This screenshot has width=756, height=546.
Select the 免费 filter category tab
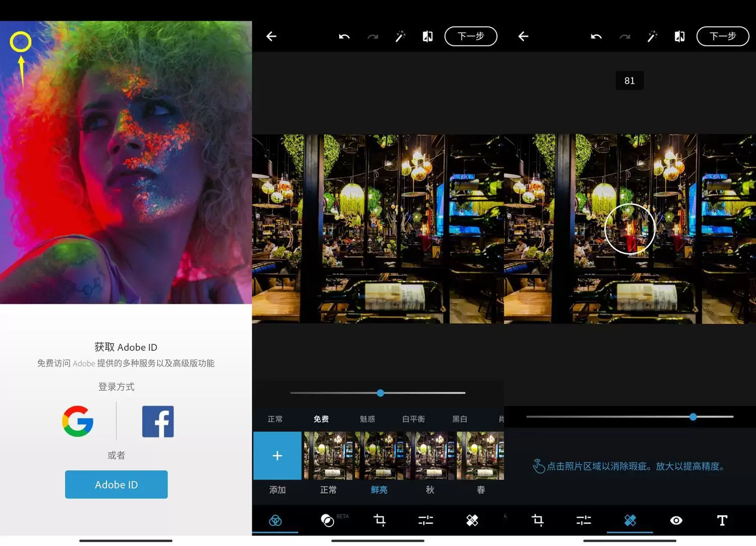click(321, 419)
